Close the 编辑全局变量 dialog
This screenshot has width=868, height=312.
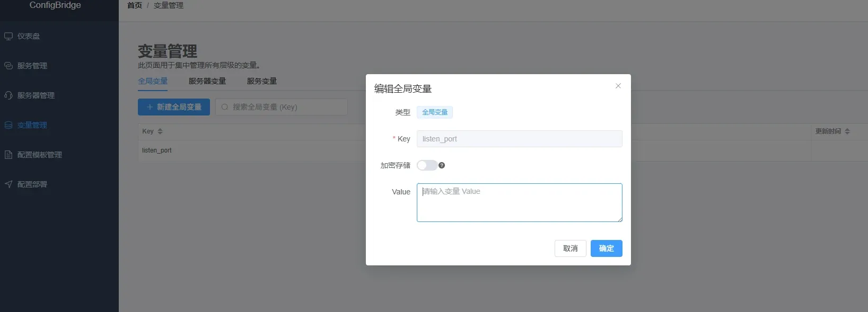[x=618, y=86]
